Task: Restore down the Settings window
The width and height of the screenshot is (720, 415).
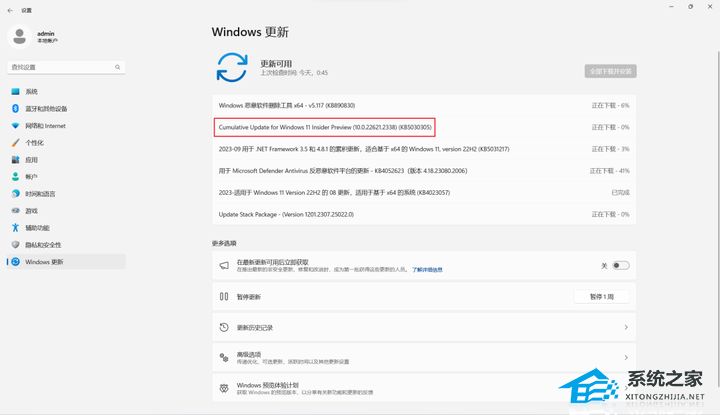Action: click(x=691, y=7)
